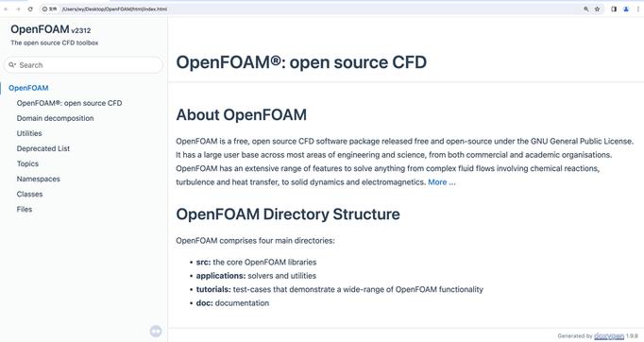The image size is (644, 342).
Task: Focus the Search field in the sidebar
Action: tap(83, 65)
